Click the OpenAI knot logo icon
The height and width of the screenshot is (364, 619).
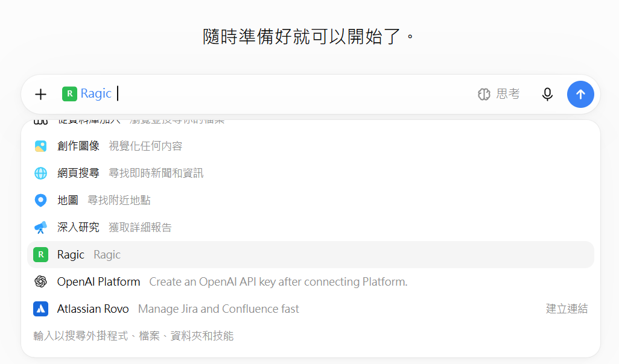point(40,281)
